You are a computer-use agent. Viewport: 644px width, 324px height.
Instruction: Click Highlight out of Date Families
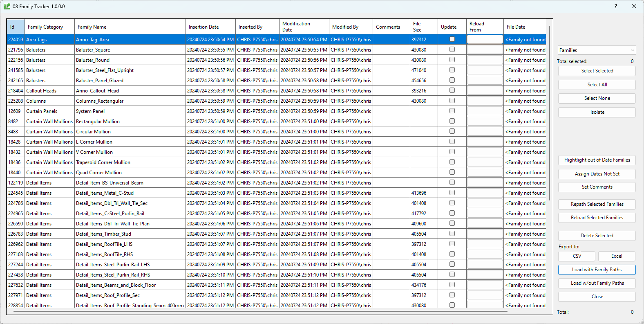click(x=597, y=160)
